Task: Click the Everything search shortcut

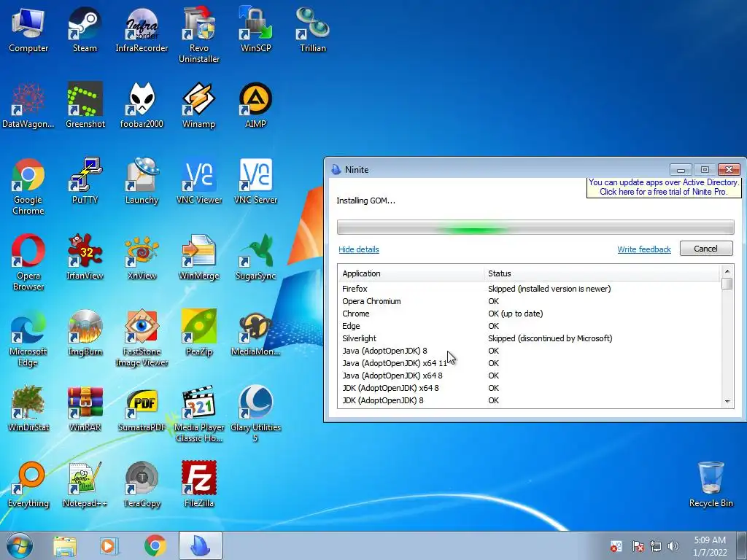Action: coord(28,484)
